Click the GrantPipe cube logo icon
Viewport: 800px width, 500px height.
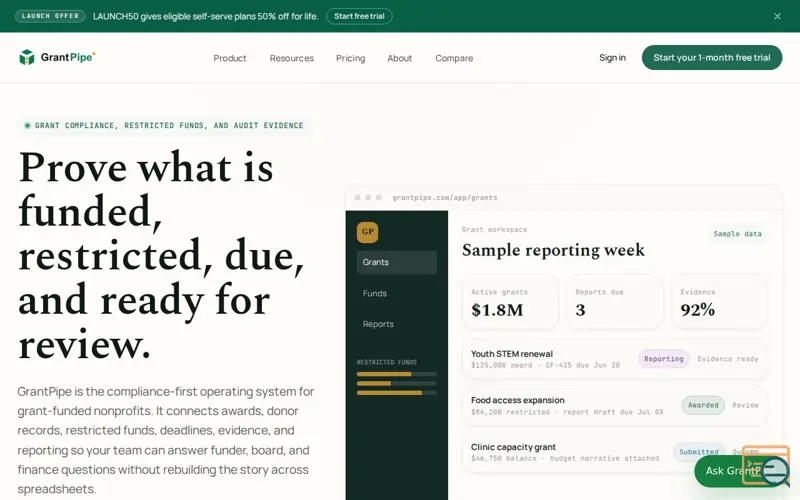tap(27, 57)
